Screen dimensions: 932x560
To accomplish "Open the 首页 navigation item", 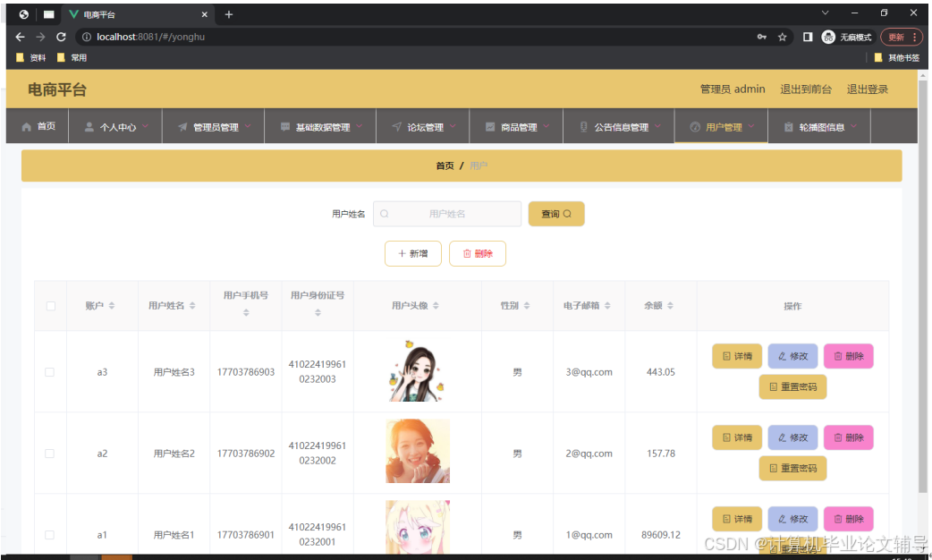I will (38, 126).
